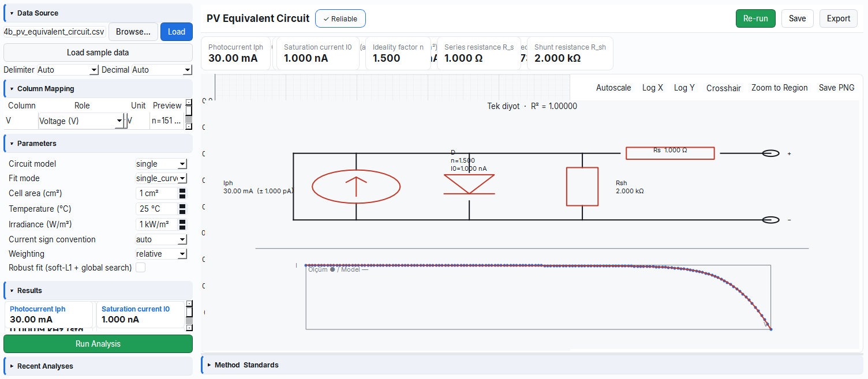The width and height of the screenshot is (868, 379).
Task: Click the Unit field for column V
Action: (x=137, y=121)
